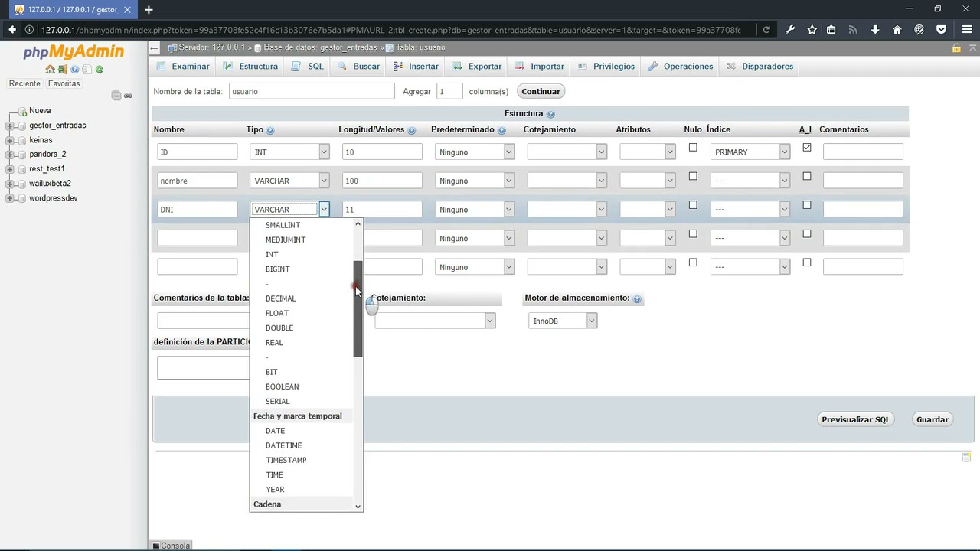Click the Motor de almacenamiento help icon
This screenshot has width=980, height=551.
637,299
